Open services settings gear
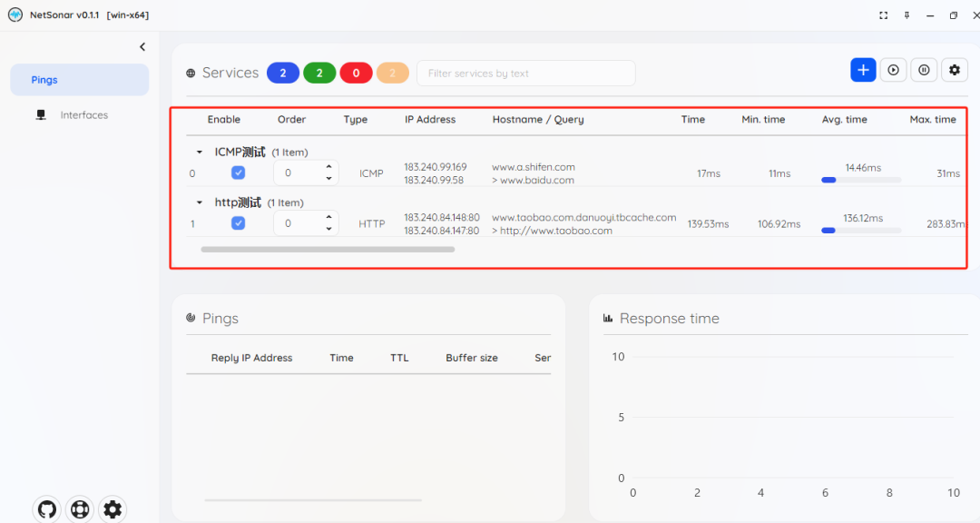Image resolution: width=980 pixels, height=523 pixels. [x=955, y=70]
